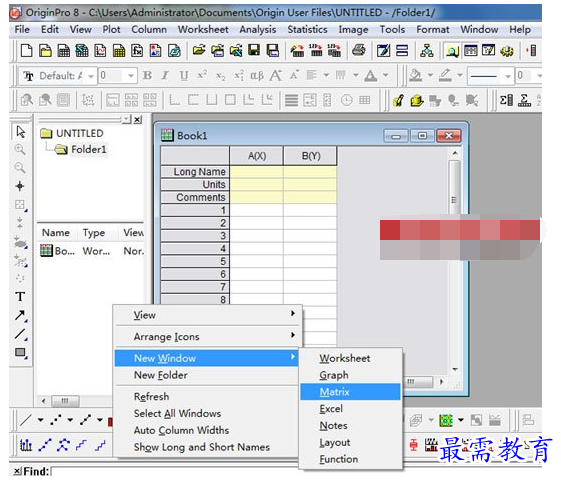
Task: Click the Project Explorer toolbar icon
Action: click(452, 51)
